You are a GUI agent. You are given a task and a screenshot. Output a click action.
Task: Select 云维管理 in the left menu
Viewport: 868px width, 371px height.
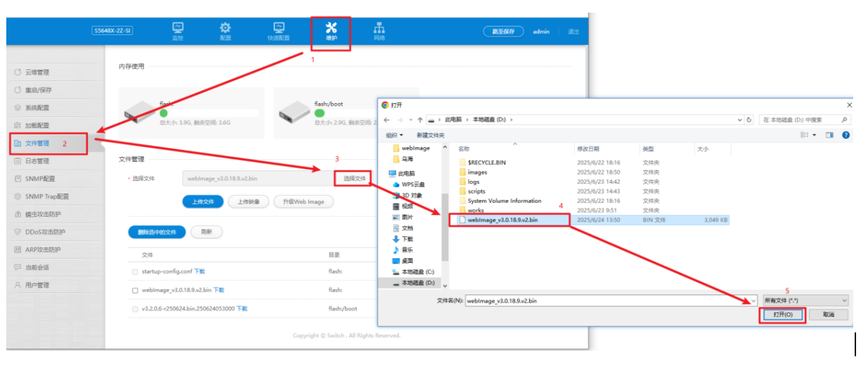click(37, 72)
